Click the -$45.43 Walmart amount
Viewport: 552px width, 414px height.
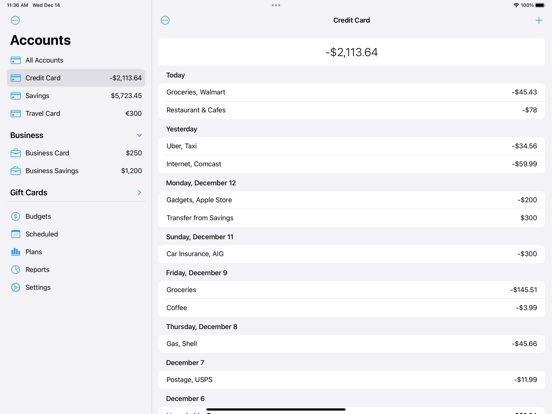[524, 92]
